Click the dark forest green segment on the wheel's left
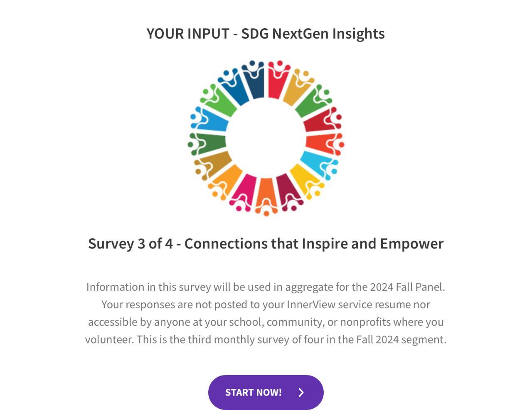This screenshot has width=532, height=410. [x=210, y=142]
